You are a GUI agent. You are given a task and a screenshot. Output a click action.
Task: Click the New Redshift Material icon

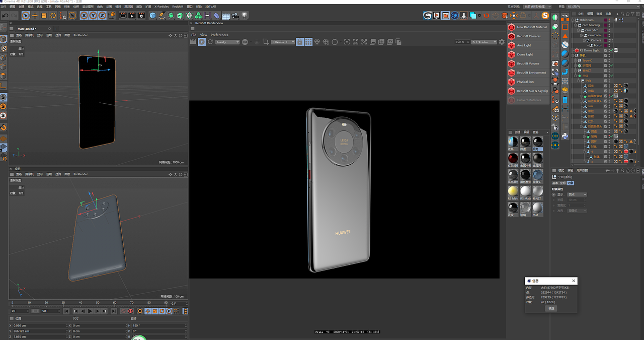(512, 27)
